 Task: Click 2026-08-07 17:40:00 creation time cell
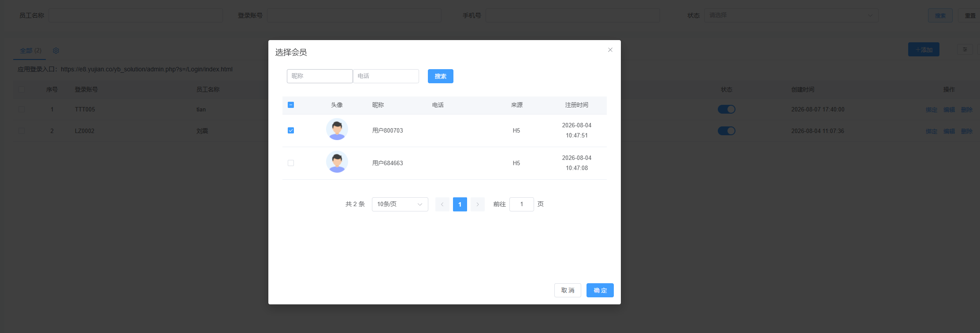pyautogui.click(x=818, y=109)
